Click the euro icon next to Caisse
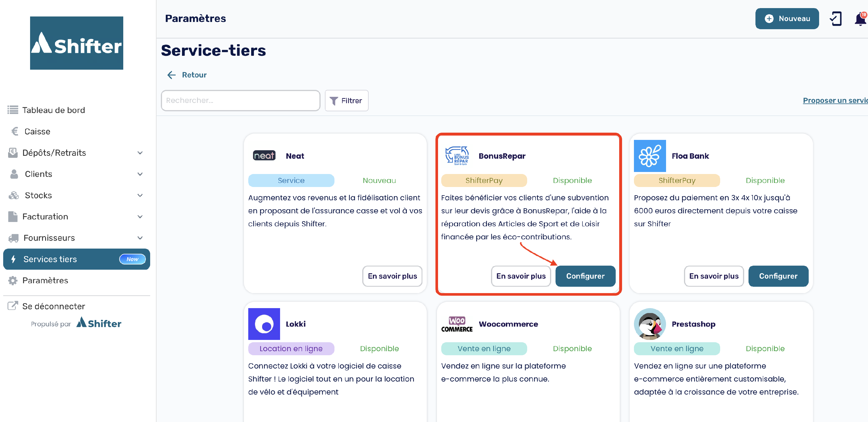The width and height of the screenshot is (868, 422). pyautogui.click(x=14, y=131)
